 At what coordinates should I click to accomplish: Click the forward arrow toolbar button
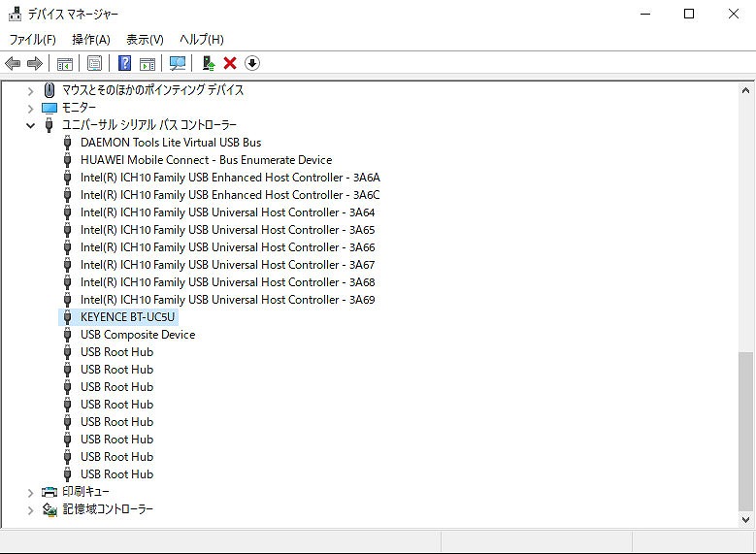pos(35,63)
